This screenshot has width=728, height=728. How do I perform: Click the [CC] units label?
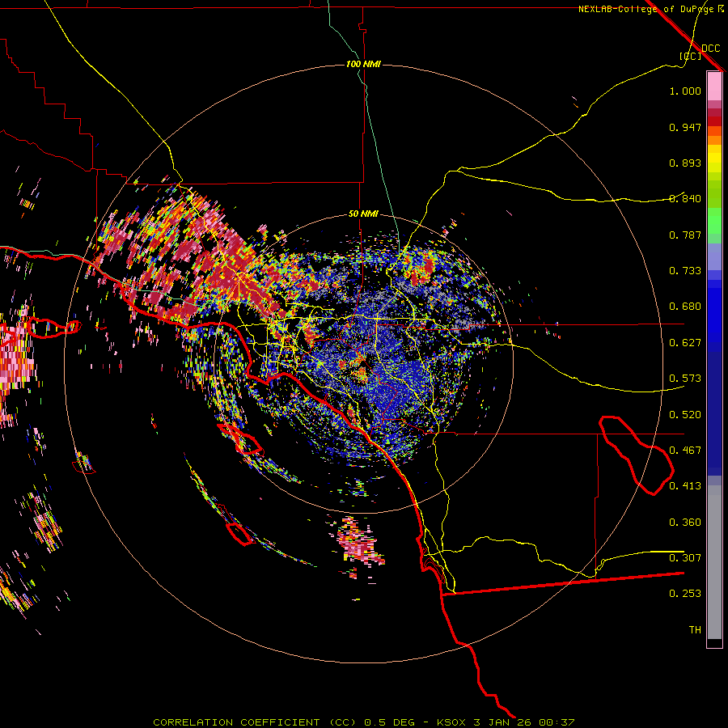click(691, 56)
